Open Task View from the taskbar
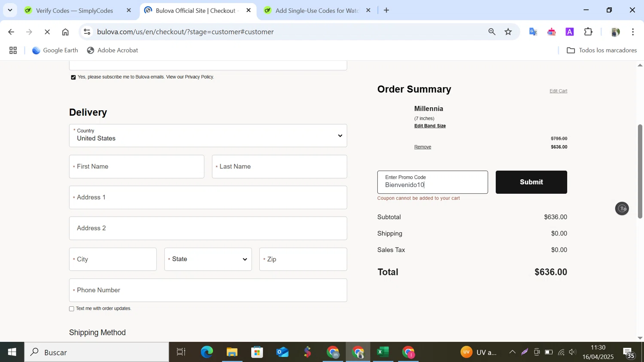644x362 pixels. [181, 353]
